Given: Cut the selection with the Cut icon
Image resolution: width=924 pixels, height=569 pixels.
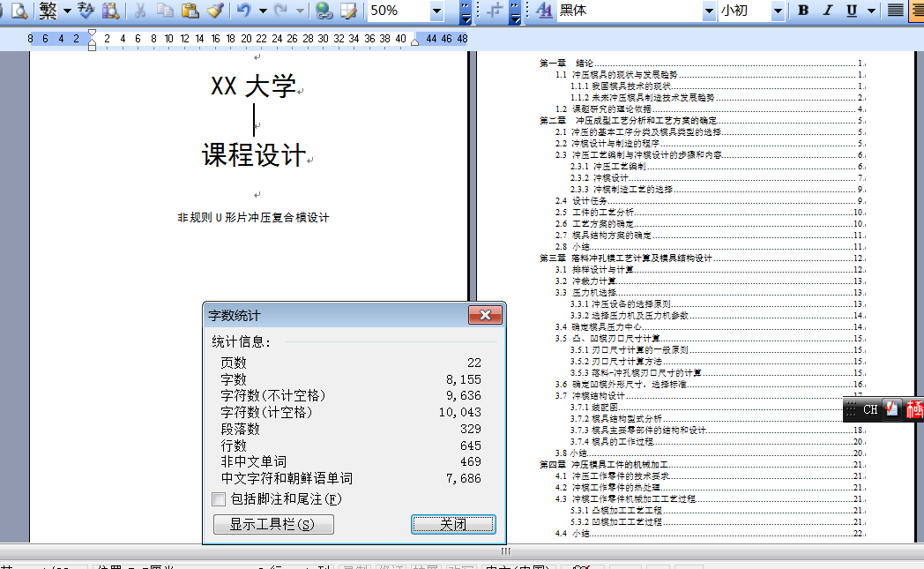Looking at the screenshot, I should tap(139, 11).
